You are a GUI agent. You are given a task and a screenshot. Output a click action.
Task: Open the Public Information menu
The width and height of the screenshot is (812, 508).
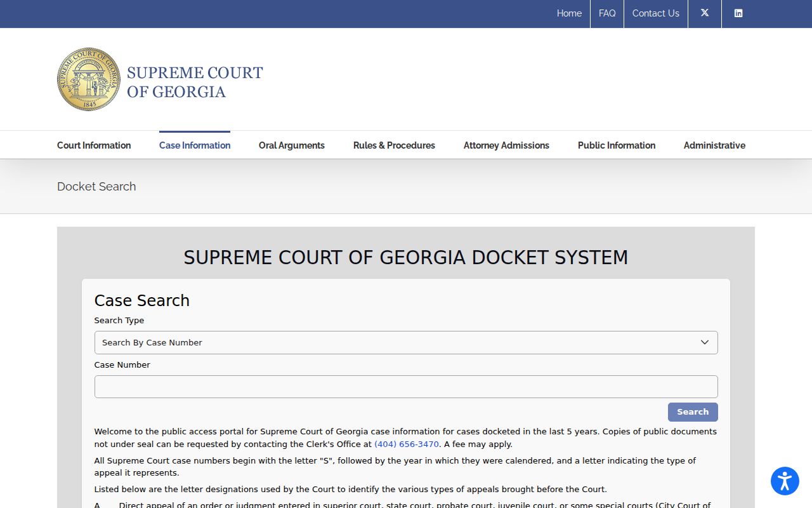click(x=617, y=145)
